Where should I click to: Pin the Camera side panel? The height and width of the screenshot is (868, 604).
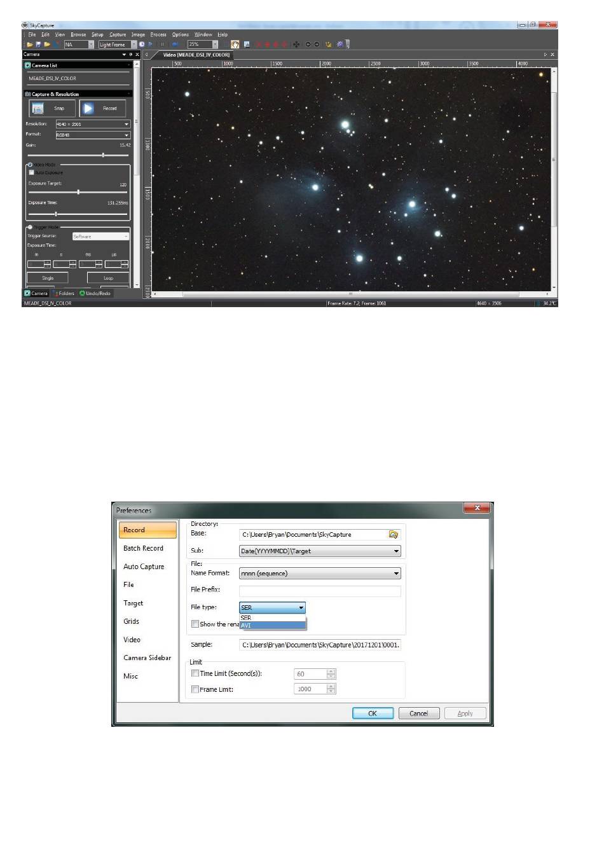click(x=131, y=55)
